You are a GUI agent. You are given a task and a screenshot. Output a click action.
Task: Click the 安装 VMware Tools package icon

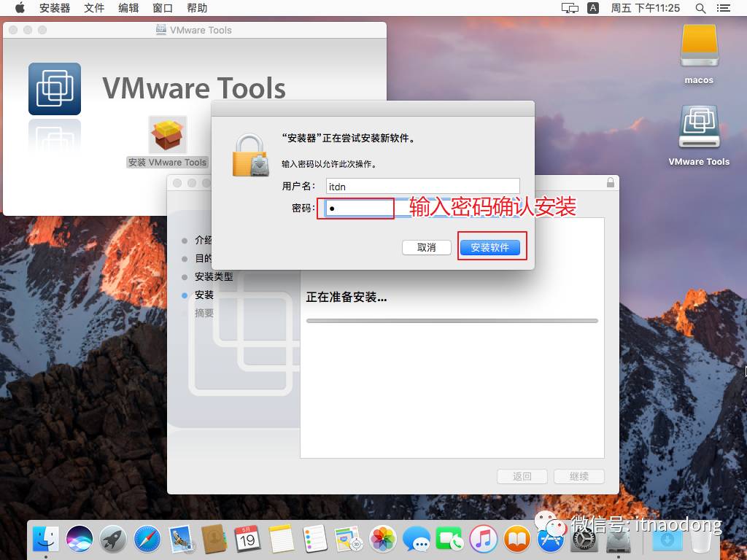167,135
